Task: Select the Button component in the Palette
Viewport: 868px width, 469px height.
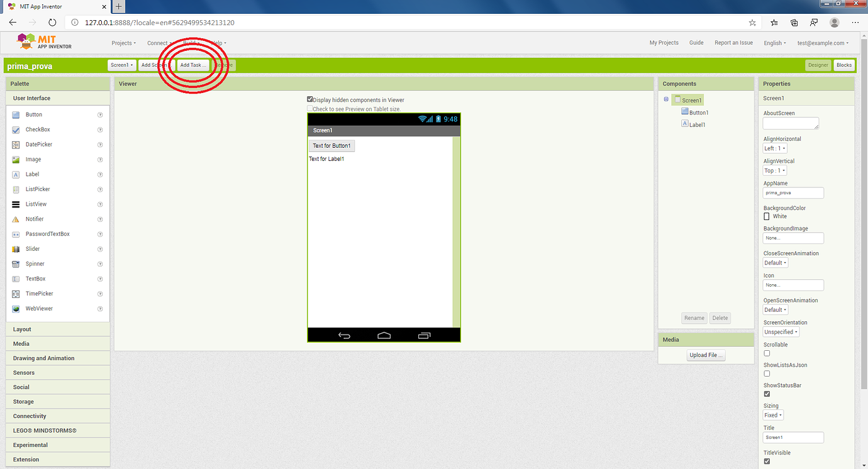Action: click(35, 114)
